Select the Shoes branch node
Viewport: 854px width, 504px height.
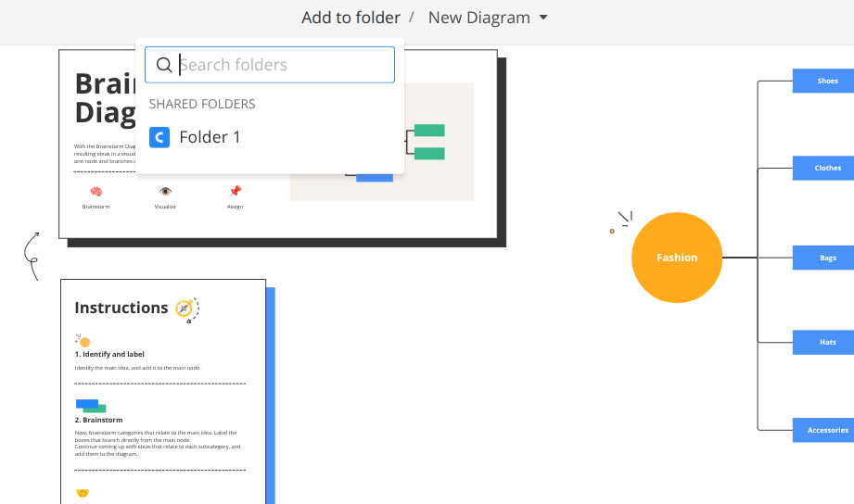tap(827, 82)
